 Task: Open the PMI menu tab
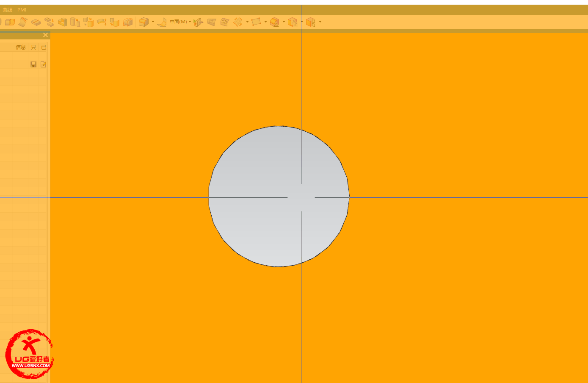tap(22, 10)
